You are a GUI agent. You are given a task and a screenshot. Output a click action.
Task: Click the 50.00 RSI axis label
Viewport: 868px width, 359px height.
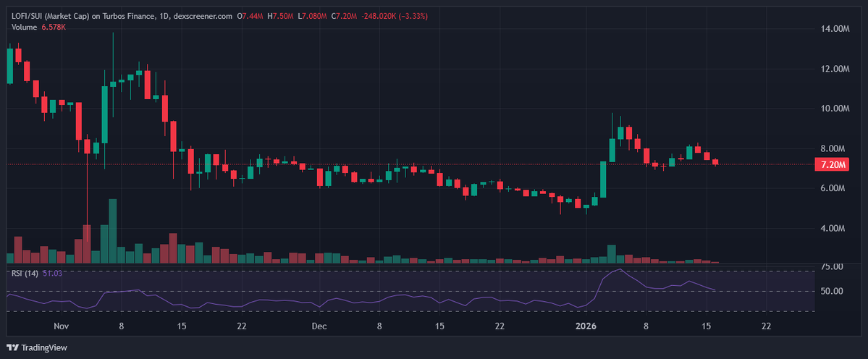tap(832, 291)
